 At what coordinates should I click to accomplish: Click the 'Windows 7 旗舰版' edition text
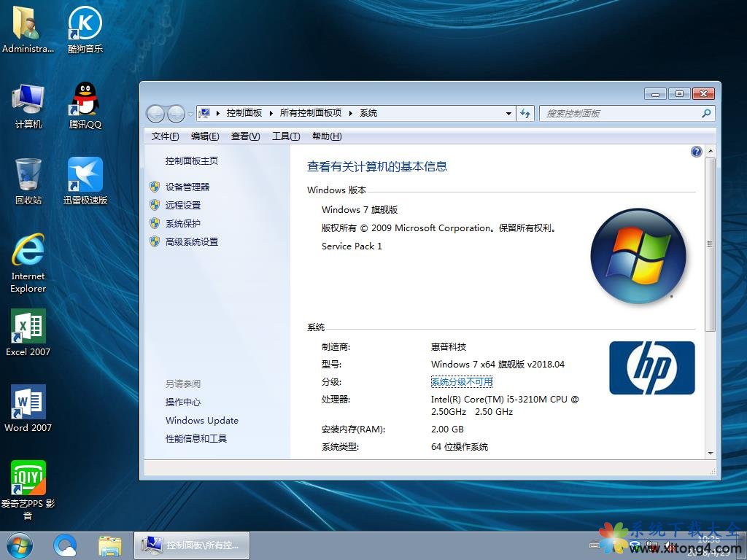pyautogui.click(x=360, y=210)
